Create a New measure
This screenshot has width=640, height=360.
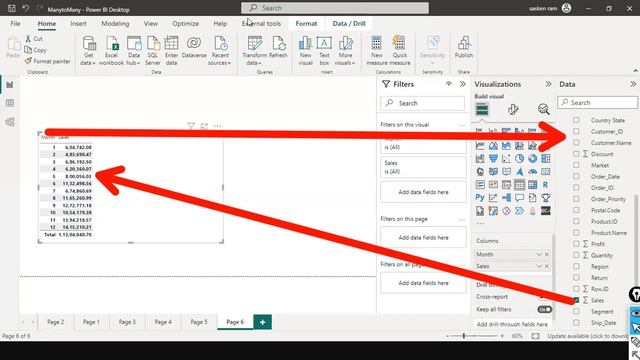377,51
